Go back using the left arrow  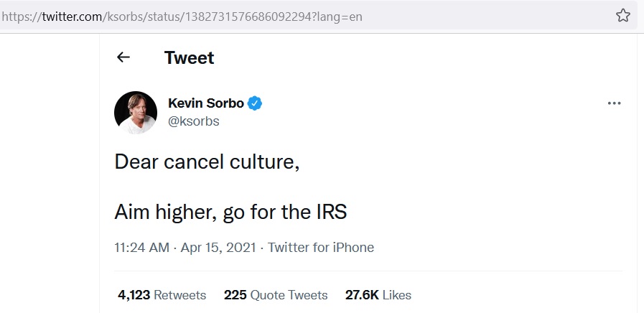pos(123,57)
